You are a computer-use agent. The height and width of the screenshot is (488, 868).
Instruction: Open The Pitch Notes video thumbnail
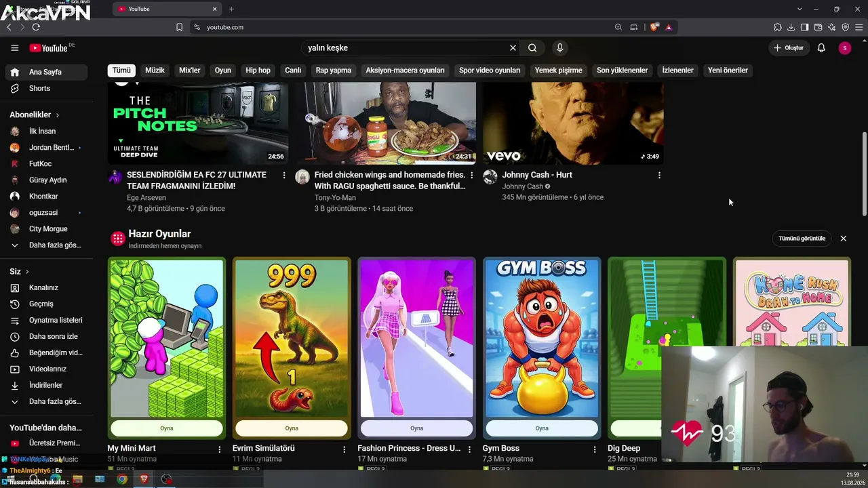(x=198, y=123)
